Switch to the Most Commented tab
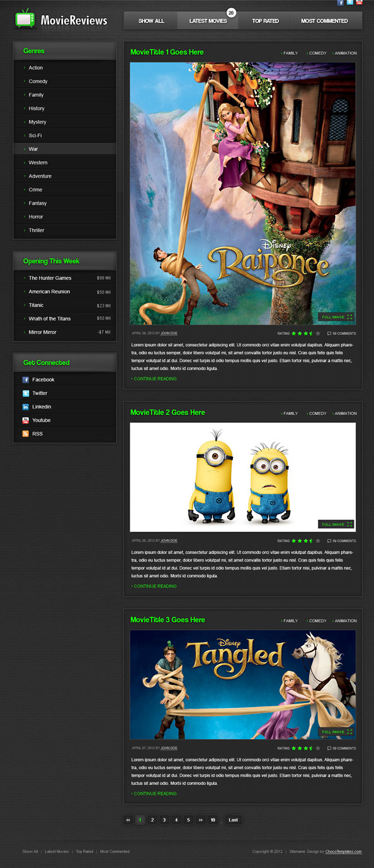 tap(325, 21)
